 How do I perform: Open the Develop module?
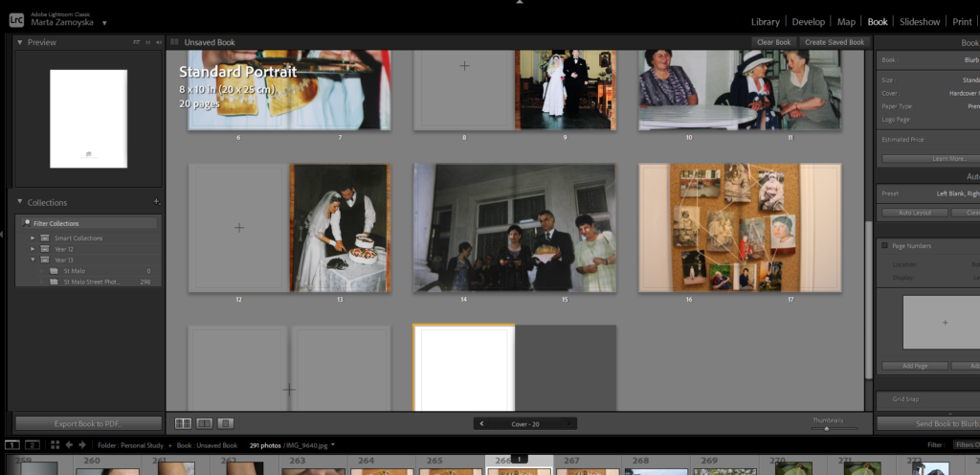click(808, 22)
